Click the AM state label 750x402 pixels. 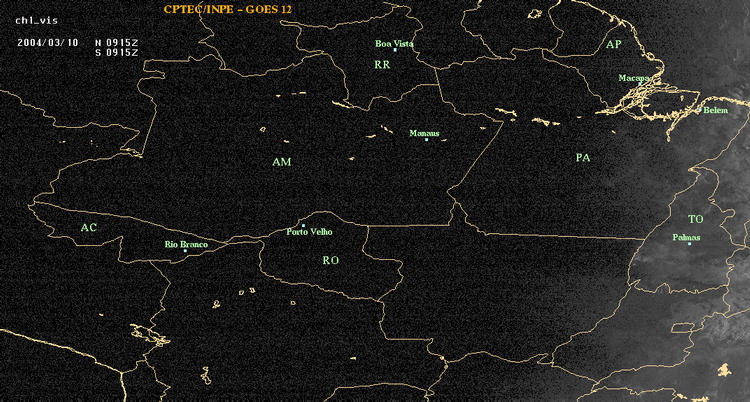point(282,162)
